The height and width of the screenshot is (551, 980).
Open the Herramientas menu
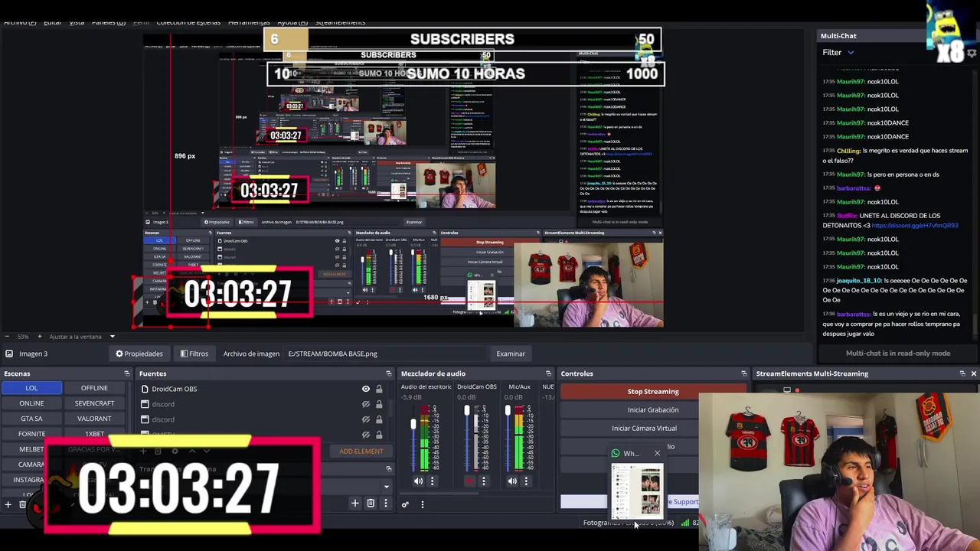pos(249,22)
